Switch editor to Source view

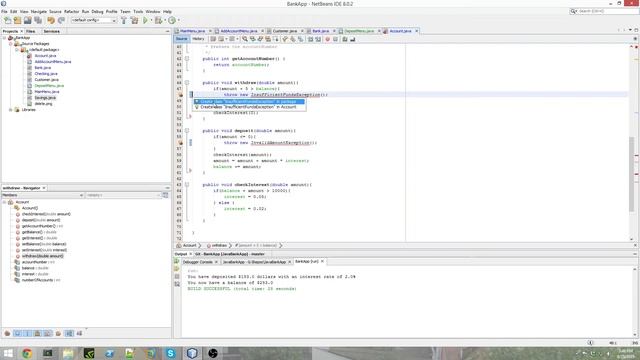[x=182, y=39]
